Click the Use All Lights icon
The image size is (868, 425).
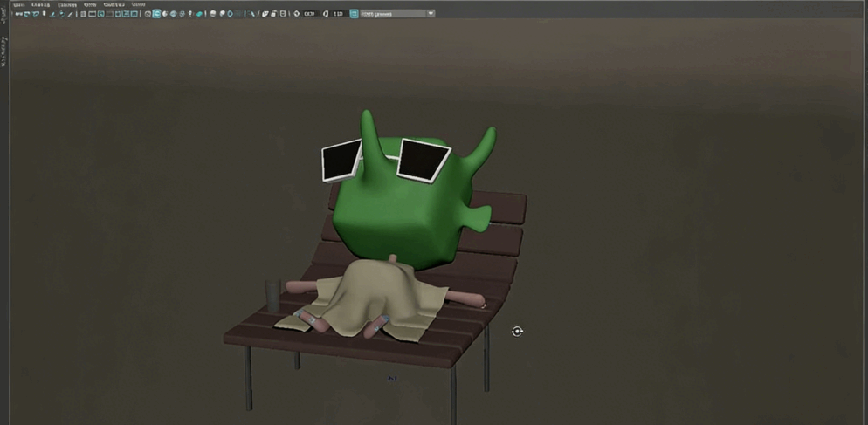coord(190,14)
